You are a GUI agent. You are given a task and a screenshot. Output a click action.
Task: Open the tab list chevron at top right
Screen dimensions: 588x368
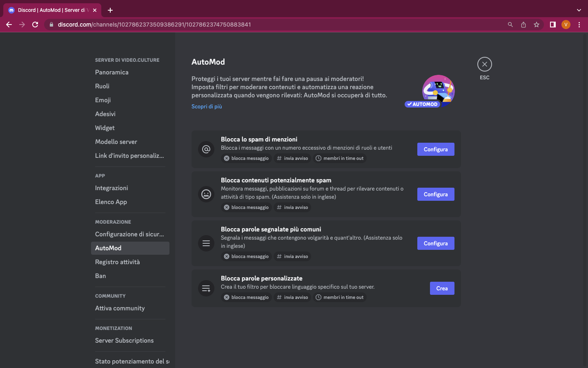579,10
